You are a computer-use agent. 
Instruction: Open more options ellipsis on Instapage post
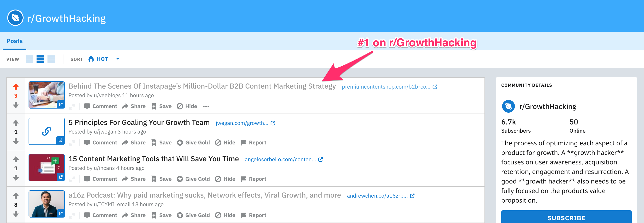click(x=206, y=107)
